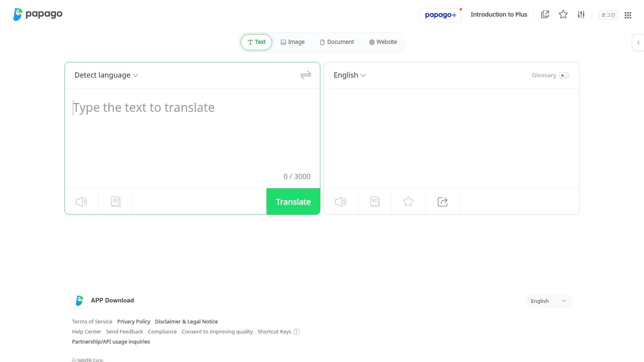Save translation to favorites with star icon
Viewport: 644px width, 362px height.
click(408, 202)
